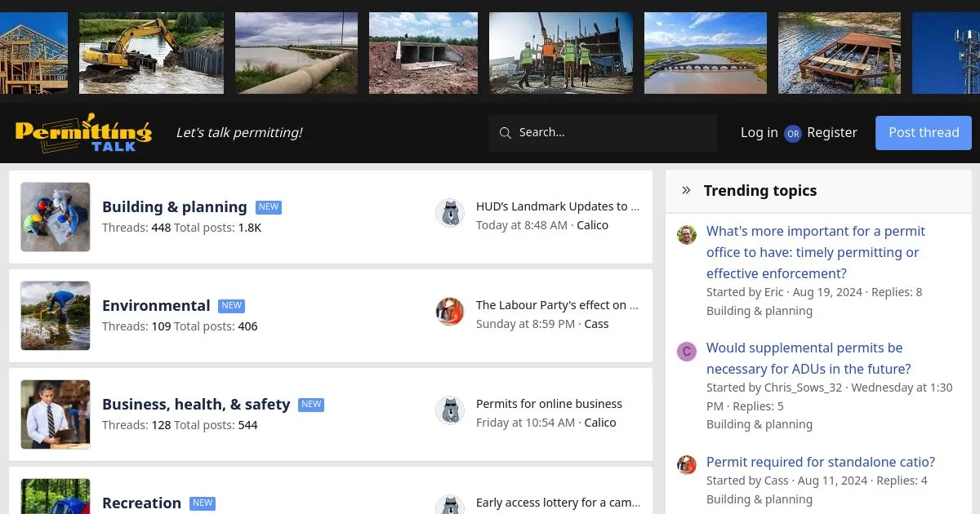Image resolution: width=980 pixels, height=514 pixels.
Task: Open the Early access lottery thread
Action: [558, 503]
